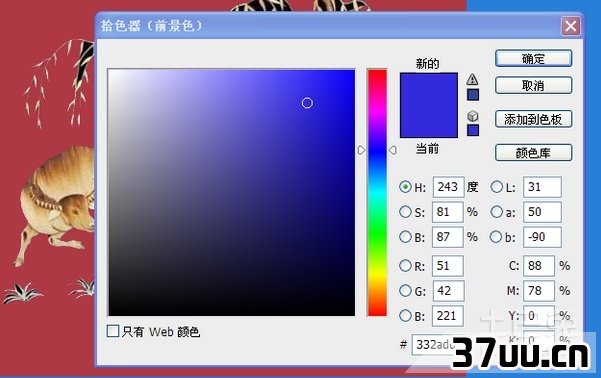Screen dimensions: 601x378
Task: Click the left hue slider arrow handle
Action: (361, 150)
